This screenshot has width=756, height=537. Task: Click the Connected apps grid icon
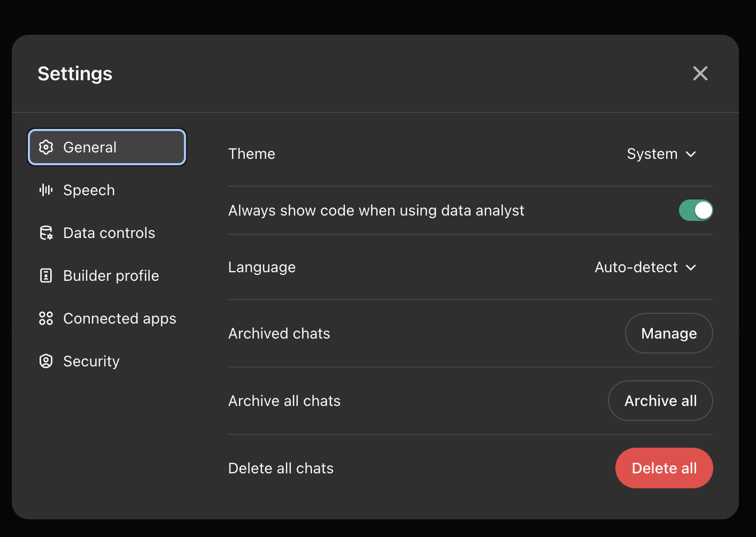(x=46, y=318)
